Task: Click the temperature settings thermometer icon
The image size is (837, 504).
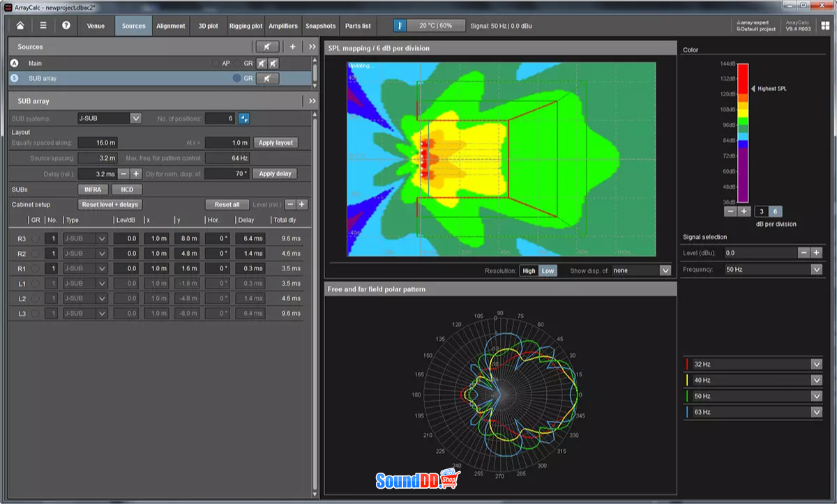Action: [400, 26]
